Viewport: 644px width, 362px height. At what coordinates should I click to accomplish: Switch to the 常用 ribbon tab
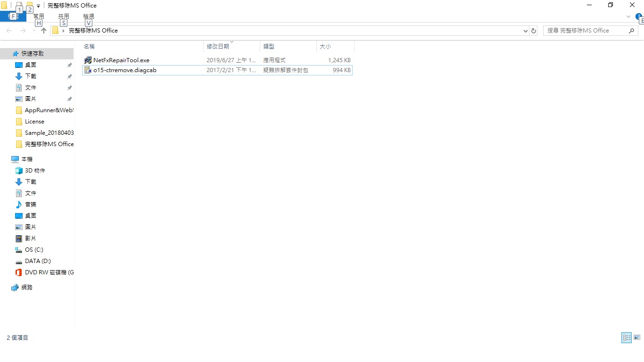[x=39, y=16]
